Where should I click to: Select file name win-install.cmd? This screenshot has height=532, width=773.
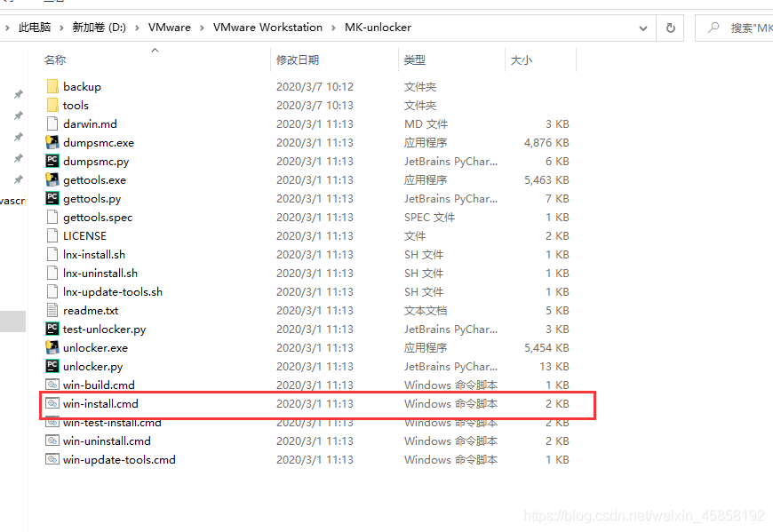click(100, 403)
